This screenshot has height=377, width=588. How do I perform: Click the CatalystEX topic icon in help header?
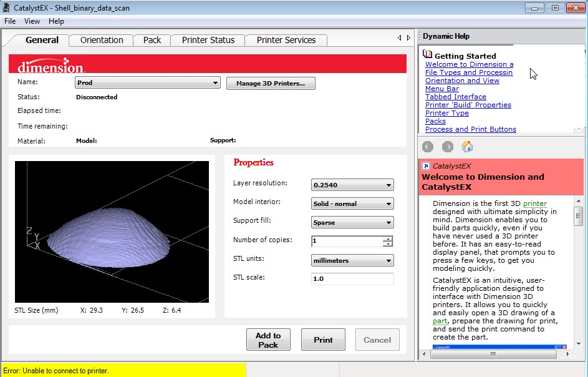click(x=426, y=166)
